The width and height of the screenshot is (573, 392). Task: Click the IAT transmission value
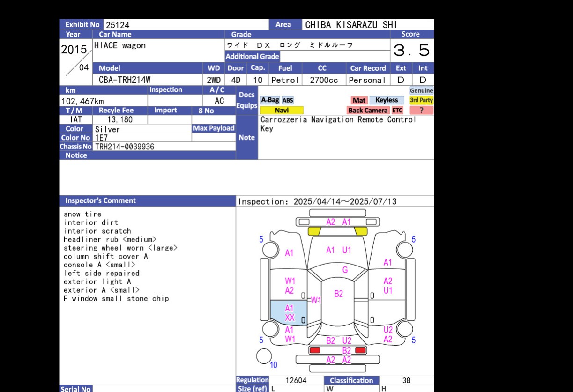(75, 119)
